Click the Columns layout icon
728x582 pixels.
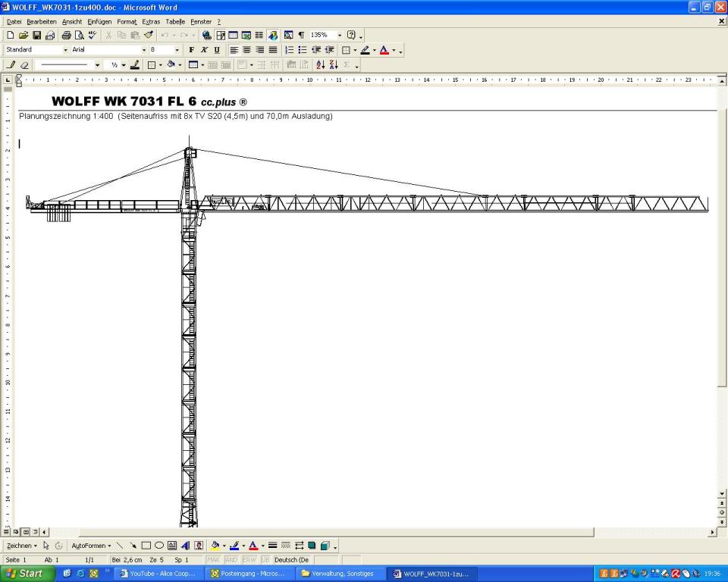click(x=259, y=36)
